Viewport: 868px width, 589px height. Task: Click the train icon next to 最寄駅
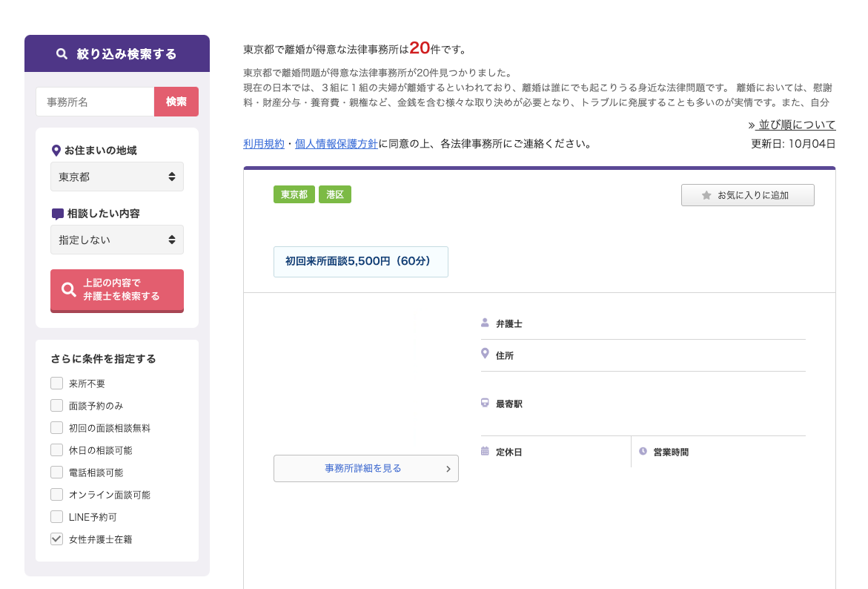click(485, 403)
